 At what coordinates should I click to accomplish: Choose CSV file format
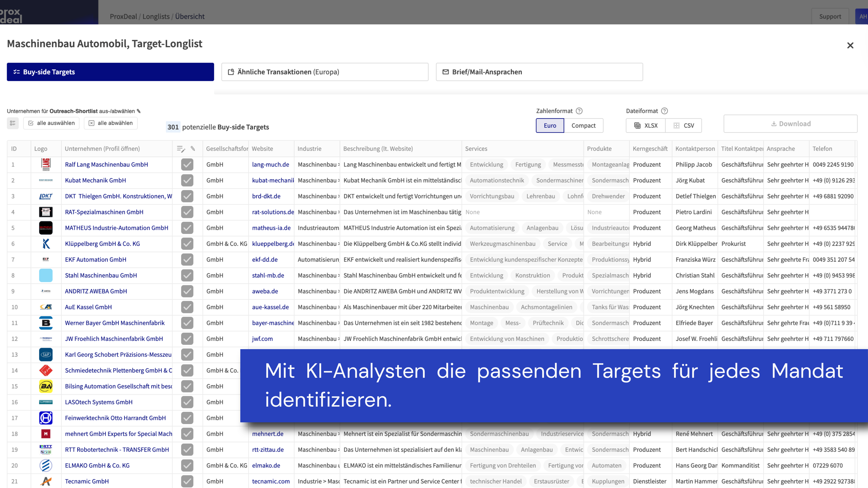coord(684,125)
